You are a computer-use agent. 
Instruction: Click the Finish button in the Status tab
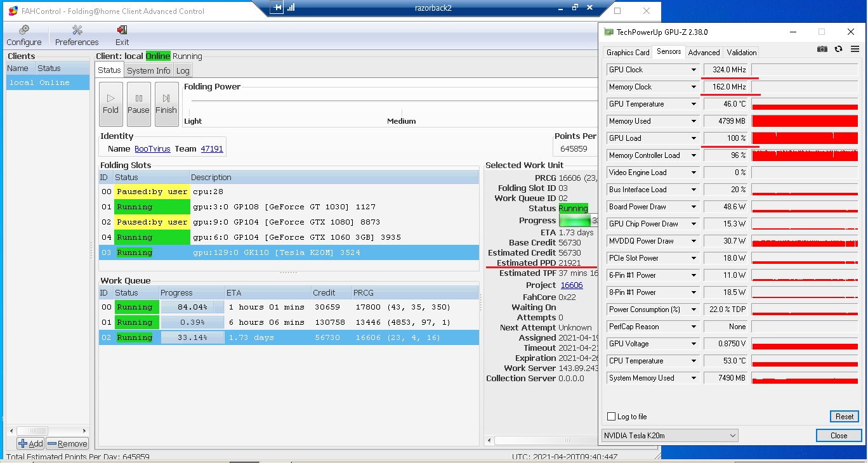coord(166,104)
